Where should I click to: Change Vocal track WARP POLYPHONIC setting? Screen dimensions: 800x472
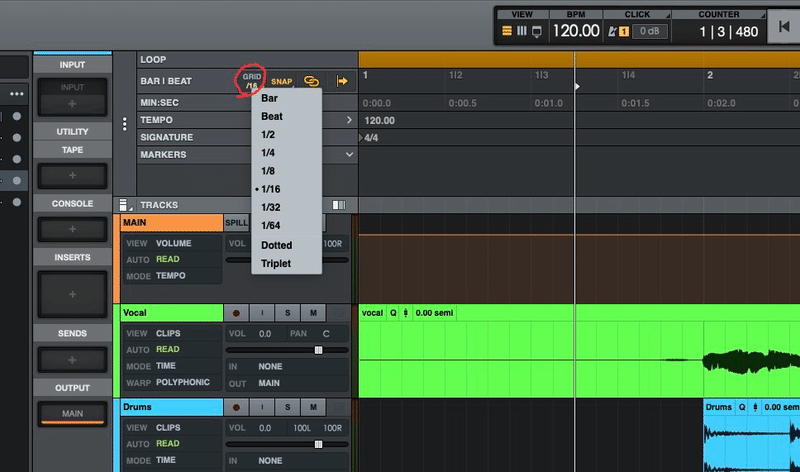pos(183,382)
